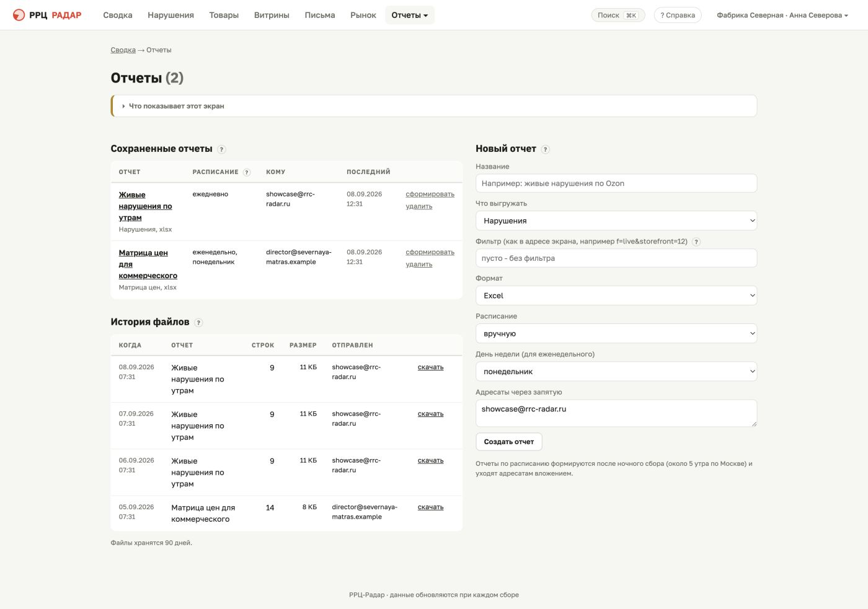Viewport: 868px width, 609px height.
Task: Open 'Живые нарушения по утрам' saved report
Action: point(145,206)
